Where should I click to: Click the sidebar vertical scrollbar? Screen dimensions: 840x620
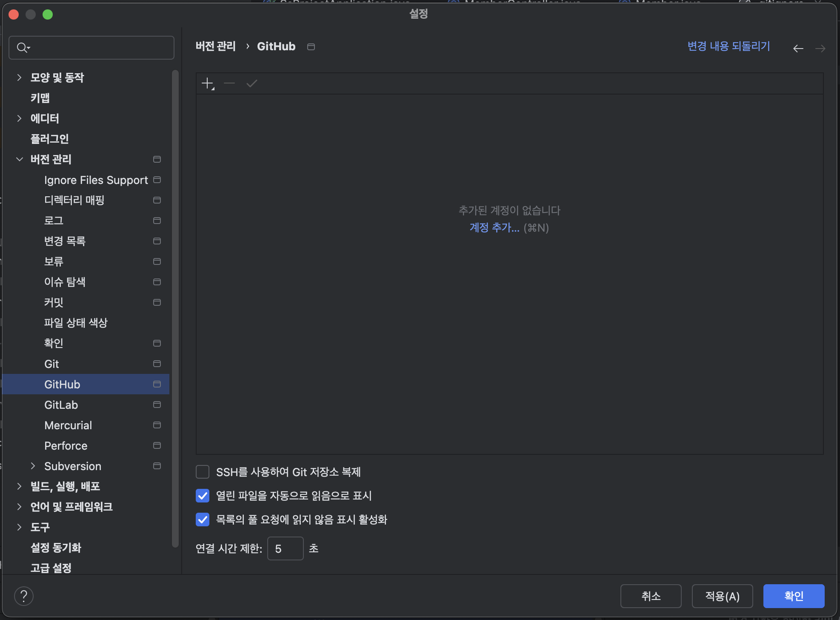click(175, 307)
